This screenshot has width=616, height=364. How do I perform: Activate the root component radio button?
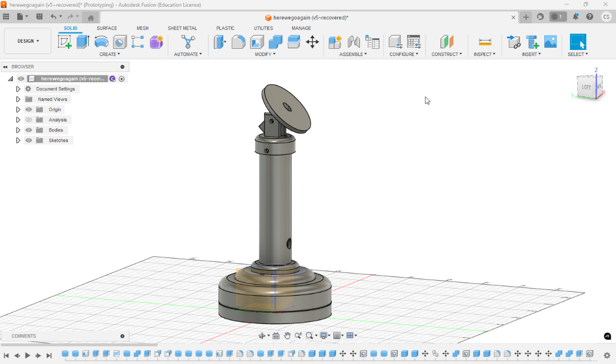[122, 79]
